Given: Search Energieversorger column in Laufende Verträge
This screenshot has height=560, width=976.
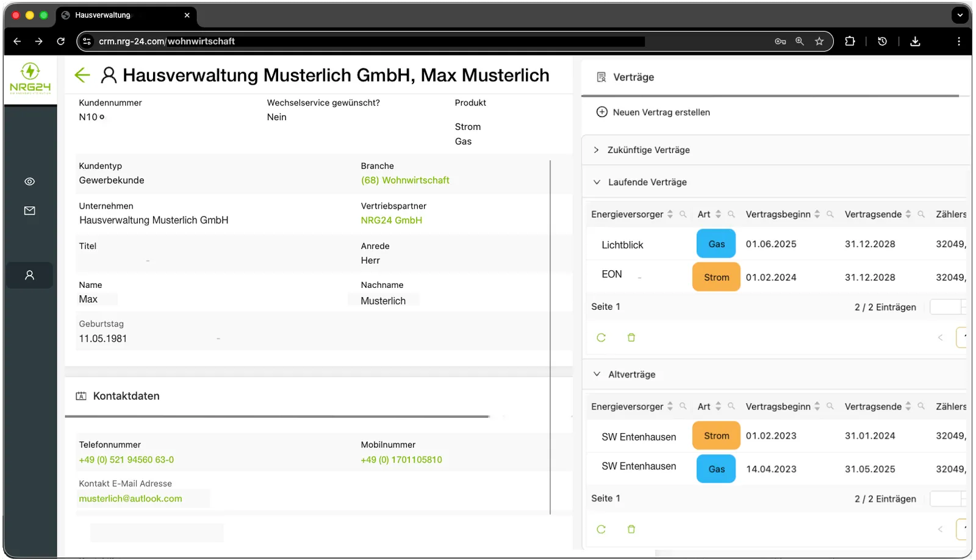Looking at the screenshot, I should [683, 214].
